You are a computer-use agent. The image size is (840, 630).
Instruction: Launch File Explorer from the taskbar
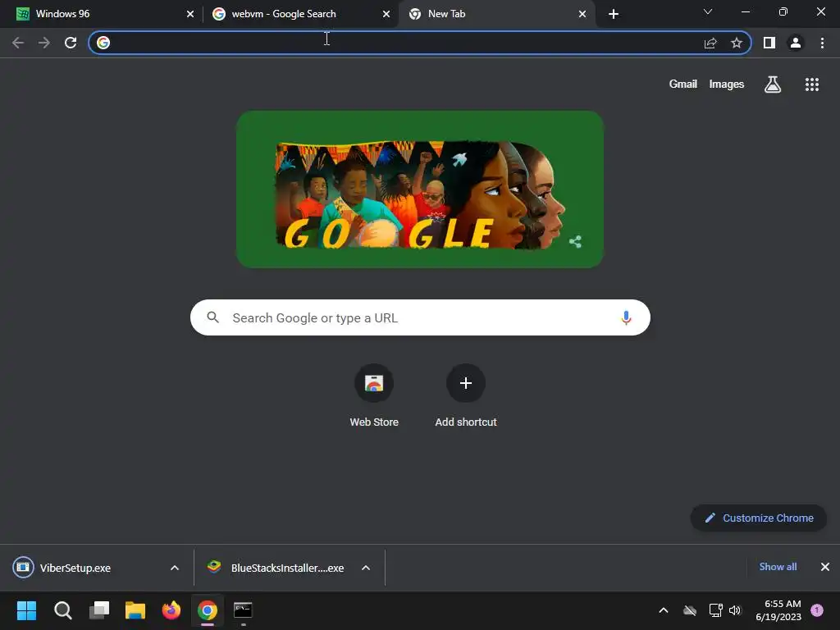pyautogui.click(x=135, y=610)
